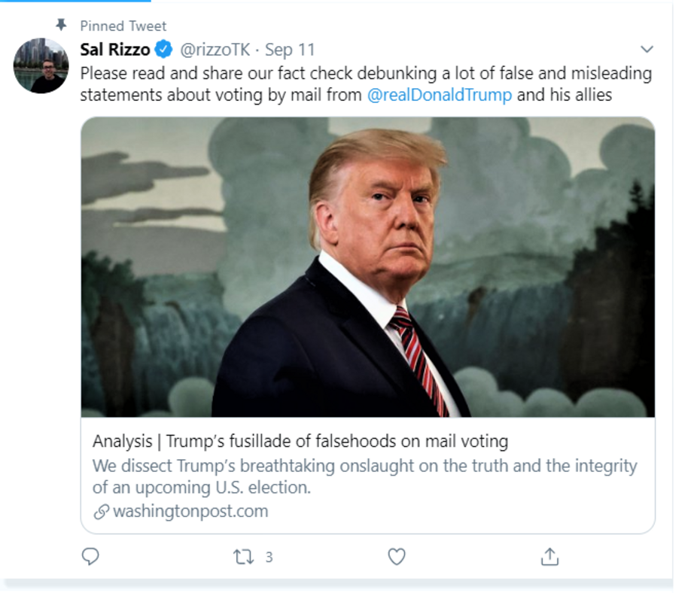700x593 pixels.
Task: Visit the @realDonaldTrump mention link
Action: point(440,95)
